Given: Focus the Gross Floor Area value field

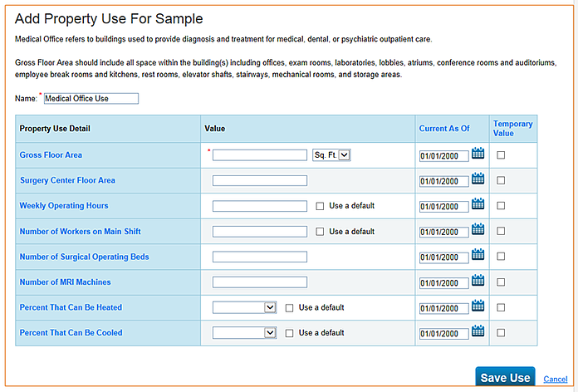Looking at the screenshot, I should pos(260,155).
